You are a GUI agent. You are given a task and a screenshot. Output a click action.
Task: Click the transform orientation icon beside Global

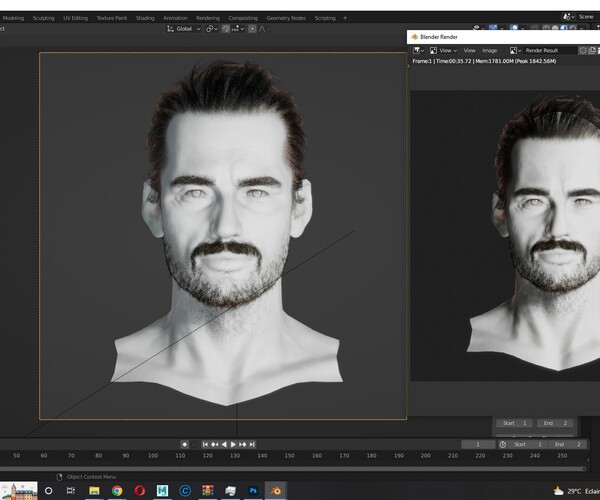[x=170, y=29]
